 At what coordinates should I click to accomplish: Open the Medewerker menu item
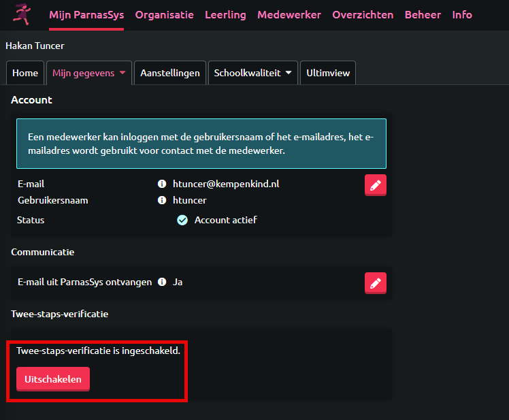point(289,15)
